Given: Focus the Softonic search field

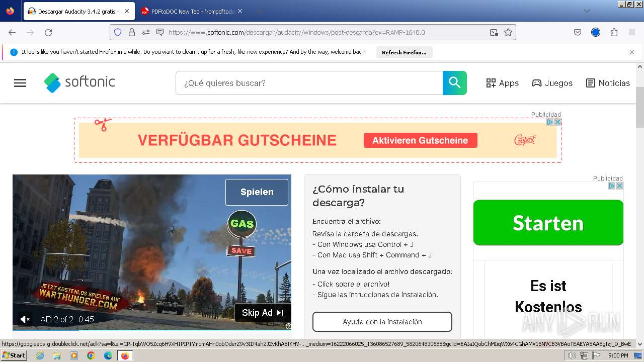Looking at the screenshot, I should click(x=309, y=83).
